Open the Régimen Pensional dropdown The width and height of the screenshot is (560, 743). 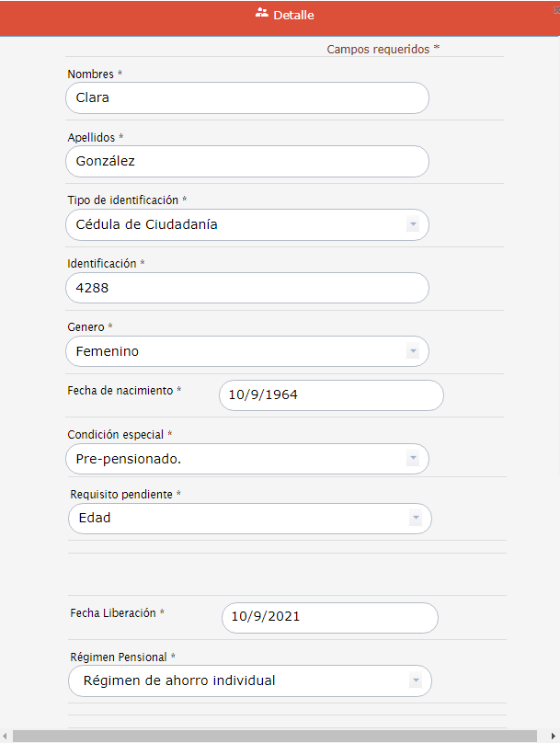pyautogui.click(x=416, y=681)
